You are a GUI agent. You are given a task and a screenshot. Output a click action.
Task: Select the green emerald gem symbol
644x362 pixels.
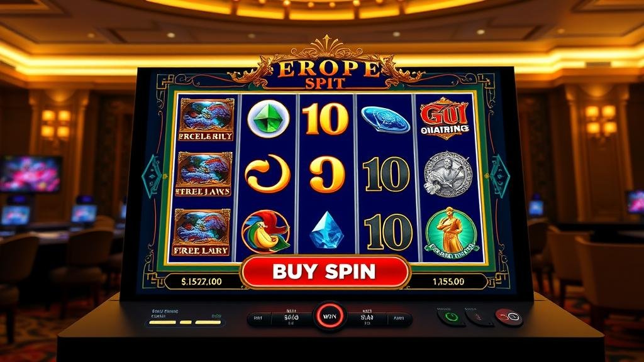(x=269, y=119)
